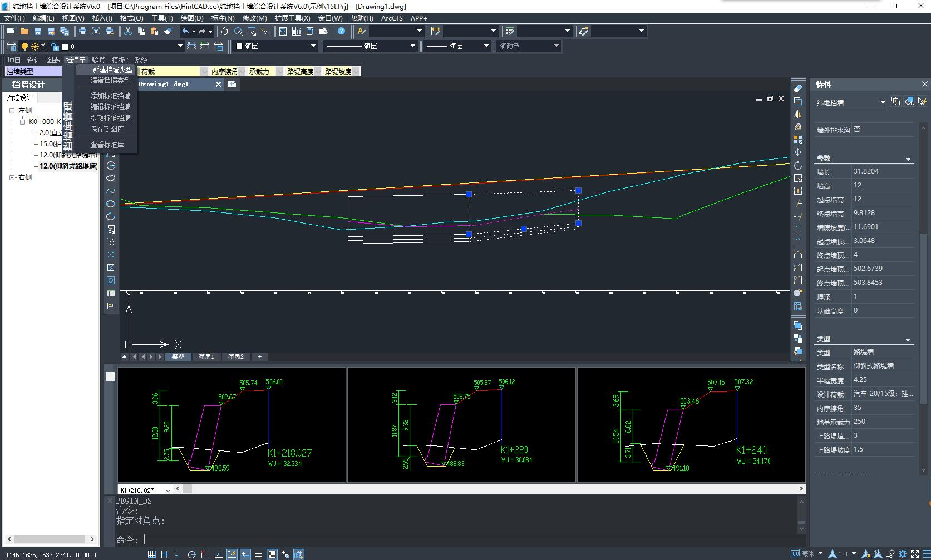Click the Help question mark icon
Image resolution: width=931 pixels, height=560 pixels.
(342, 31)
